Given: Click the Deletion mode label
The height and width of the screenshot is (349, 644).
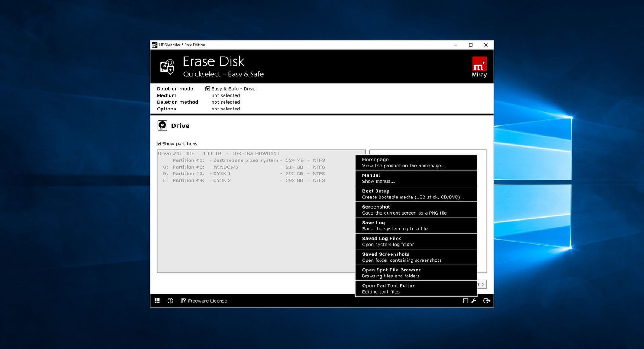Looking at the screenshot, I should pos(175,89).
